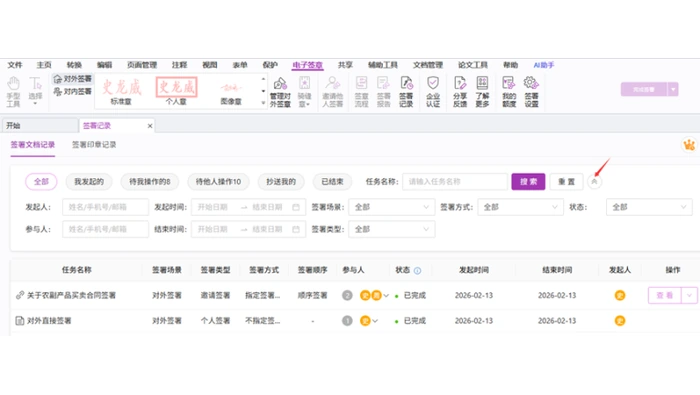Image resolution: width=700 pixels, height=395 pixels.
Task: Open 管理对外签章 manager
Action: [280, 91]
